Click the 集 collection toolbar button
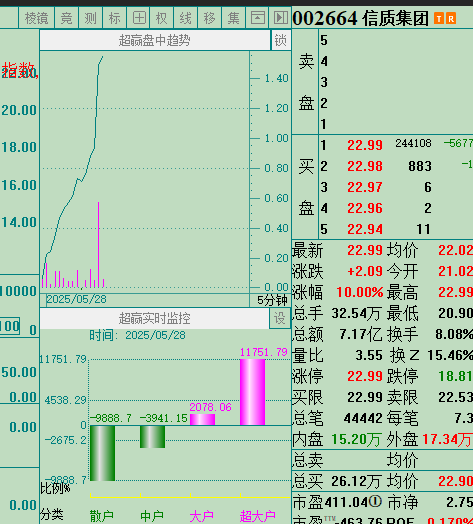The height and width of the screenshot is (524, 473). point(233,17)
